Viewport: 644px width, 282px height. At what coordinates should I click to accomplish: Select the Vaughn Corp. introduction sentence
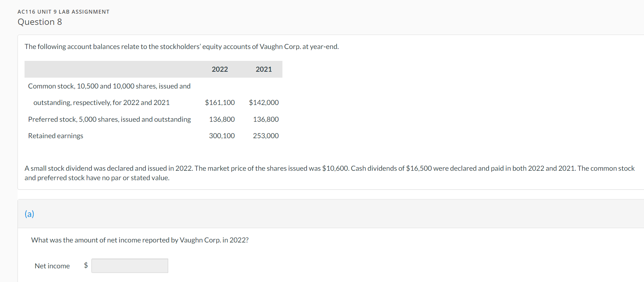click(x=181, y=46)
